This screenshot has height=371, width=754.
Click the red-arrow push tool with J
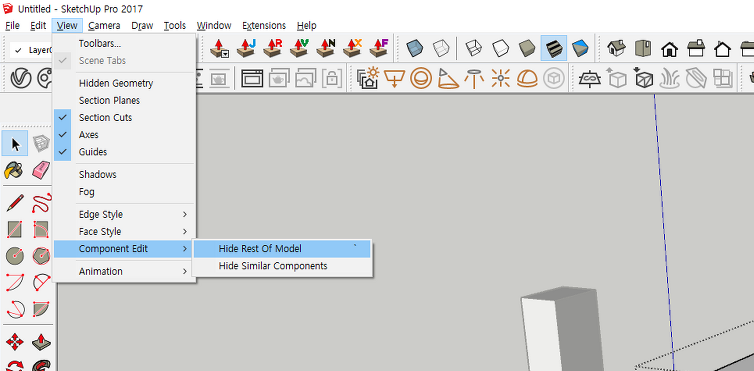(x=246, y=49)
